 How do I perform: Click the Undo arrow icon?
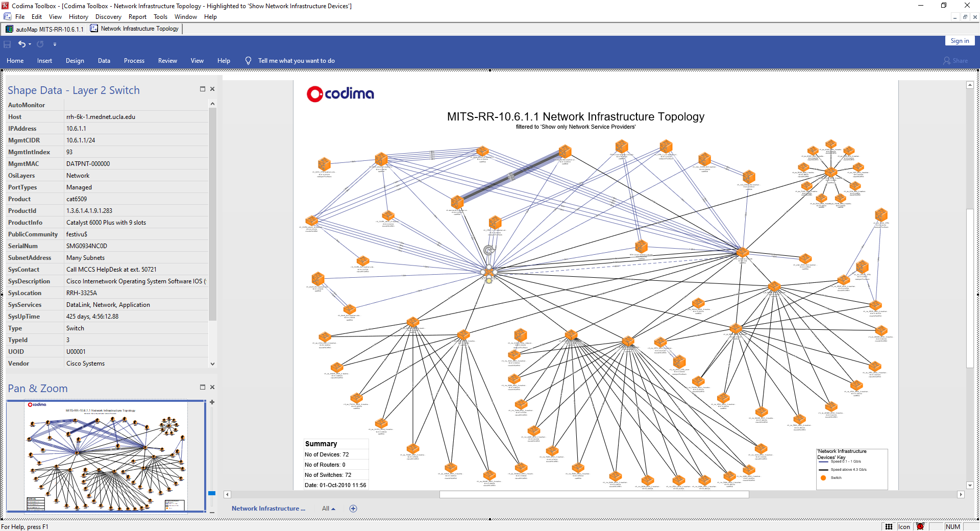[21, 44]
